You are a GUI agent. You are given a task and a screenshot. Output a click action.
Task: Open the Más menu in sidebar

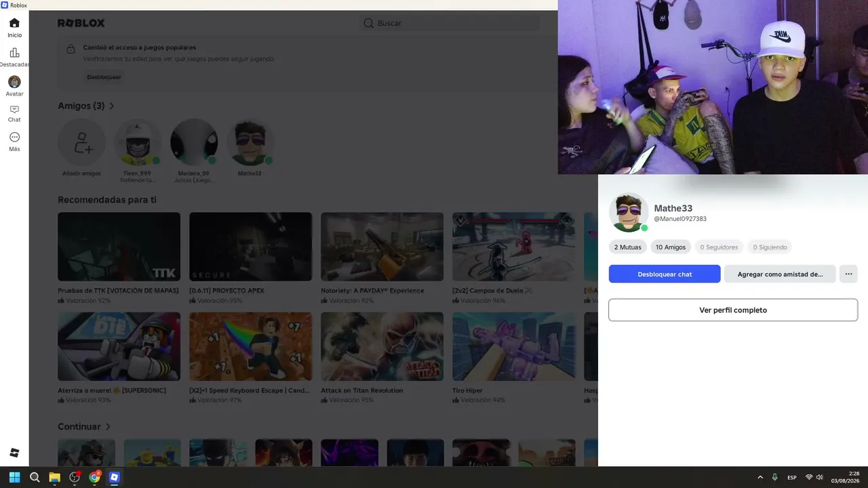click(x=14, y=142)
